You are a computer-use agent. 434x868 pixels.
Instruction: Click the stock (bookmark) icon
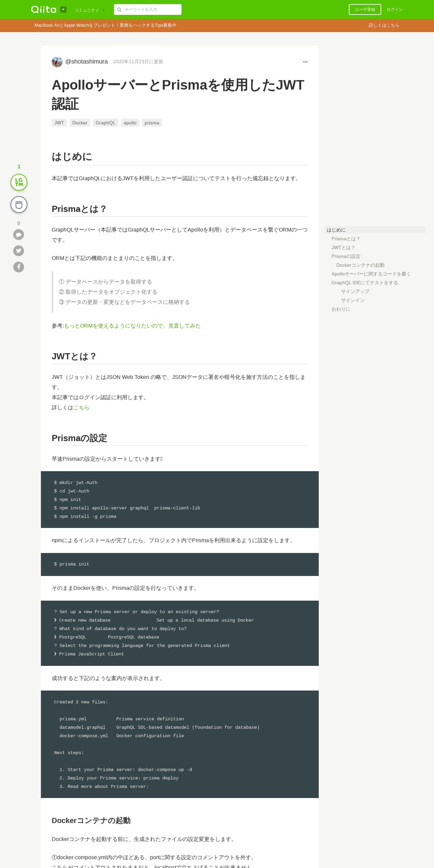(x=19, y=204)
